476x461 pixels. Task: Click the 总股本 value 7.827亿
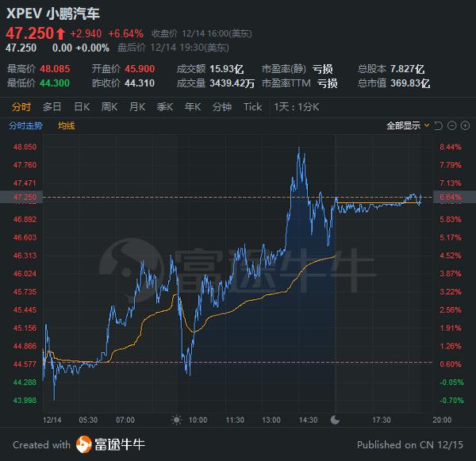point(408,69)
